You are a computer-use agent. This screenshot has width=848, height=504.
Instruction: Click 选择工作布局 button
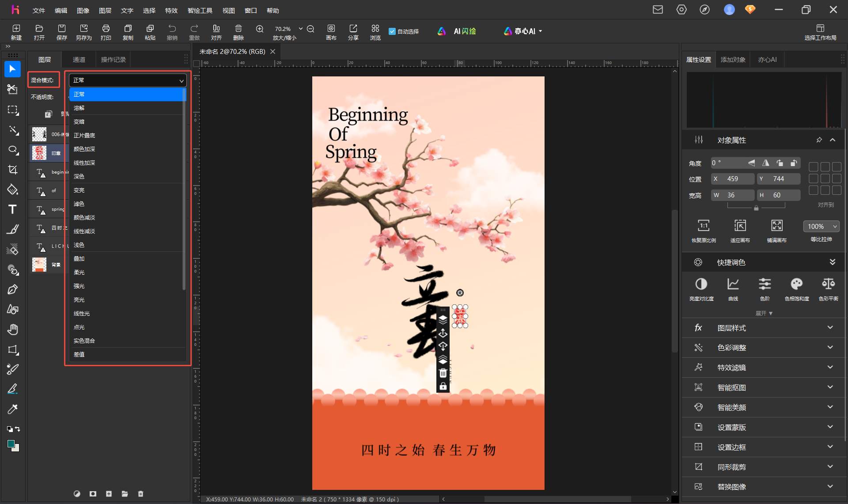(x=820, y=32)
